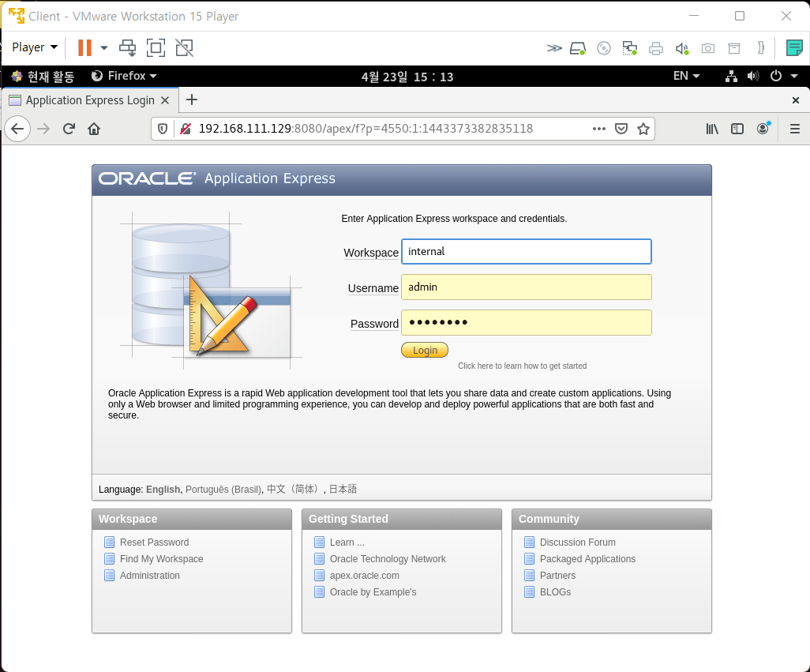This screenshot has width=810, height=672.
Task: Open a new Firefox tab
Action: (192, 99)
